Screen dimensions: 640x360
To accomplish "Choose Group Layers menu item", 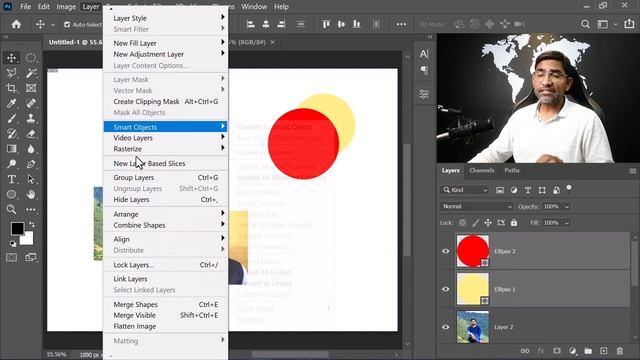I will click(x=166, y=178).
